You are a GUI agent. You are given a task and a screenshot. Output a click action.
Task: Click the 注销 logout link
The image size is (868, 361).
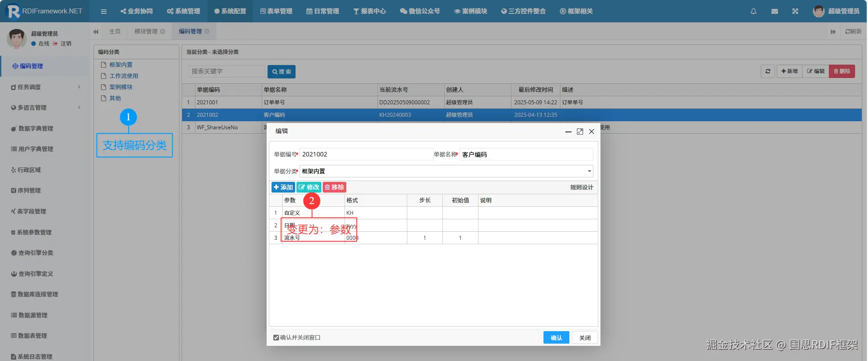click(66, 44)
